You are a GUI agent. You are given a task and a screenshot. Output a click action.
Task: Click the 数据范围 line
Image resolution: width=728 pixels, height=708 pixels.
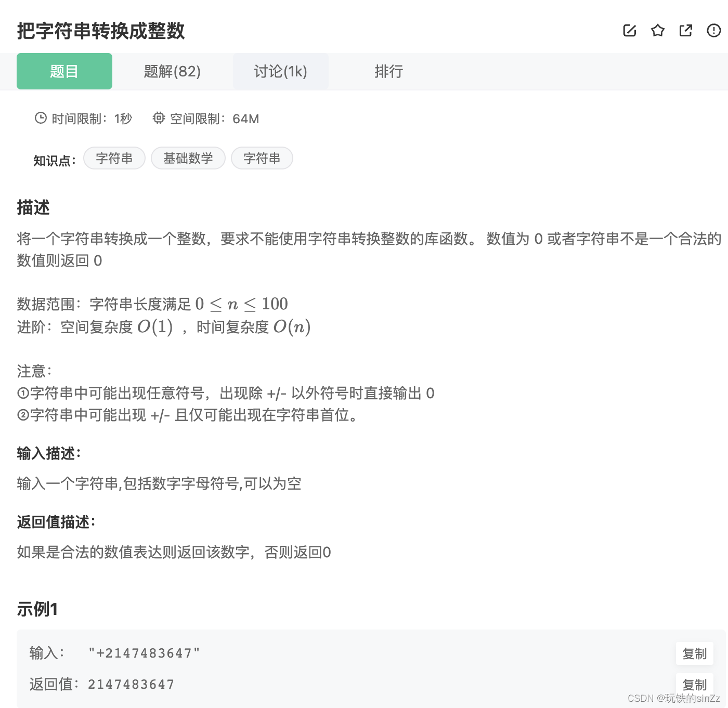[x=152, y=304]
